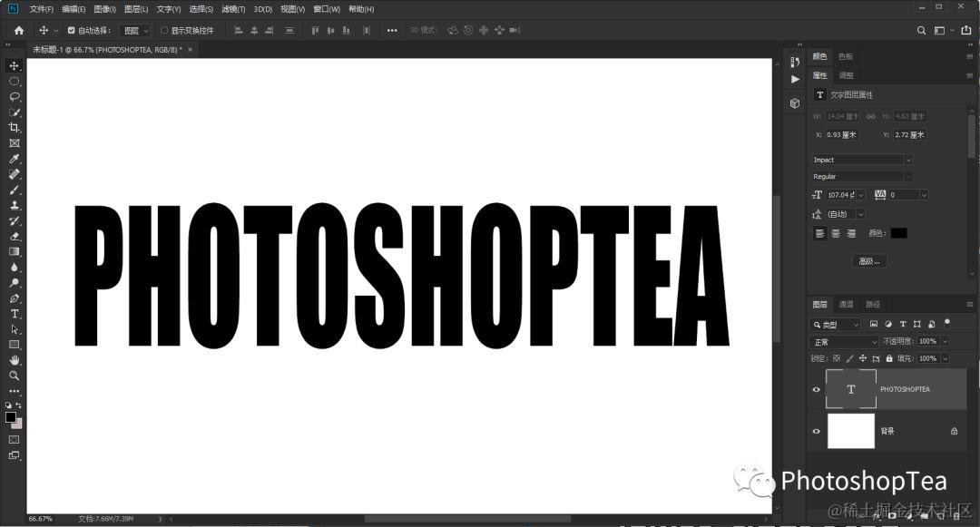Viewport: 980px width, 527px height.
Task: Open the tracking value dropdown
Action: (x=923, y=195)
